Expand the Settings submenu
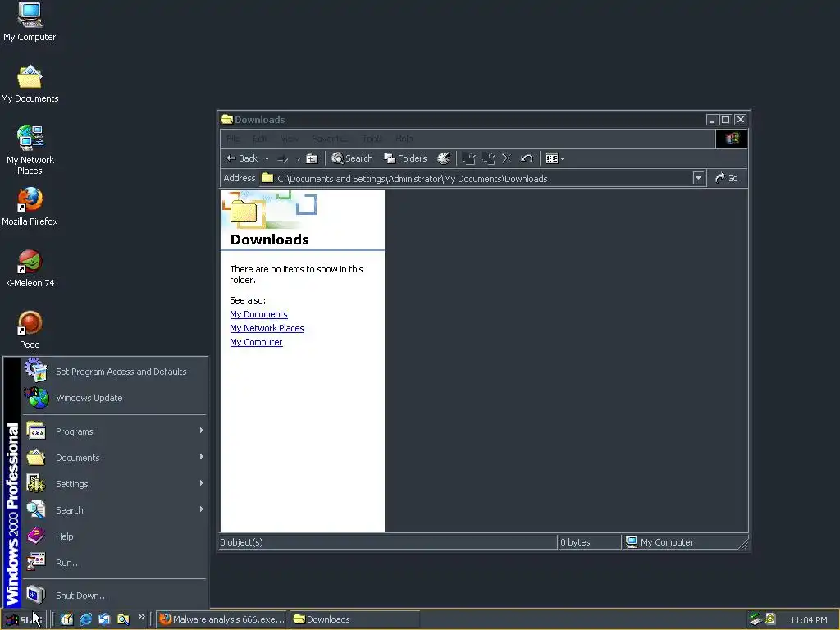 pyautogui.click(x=115, y=484)
